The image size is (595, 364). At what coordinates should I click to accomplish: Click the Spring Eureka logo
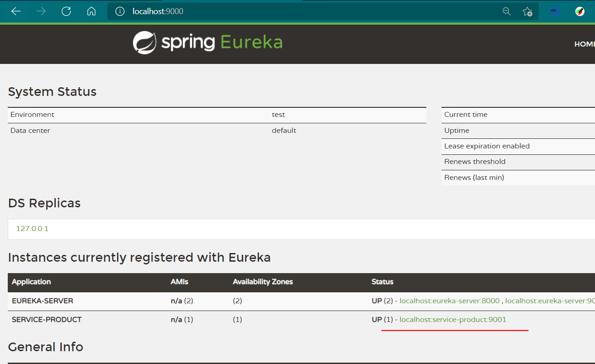(x=207, y=42)
